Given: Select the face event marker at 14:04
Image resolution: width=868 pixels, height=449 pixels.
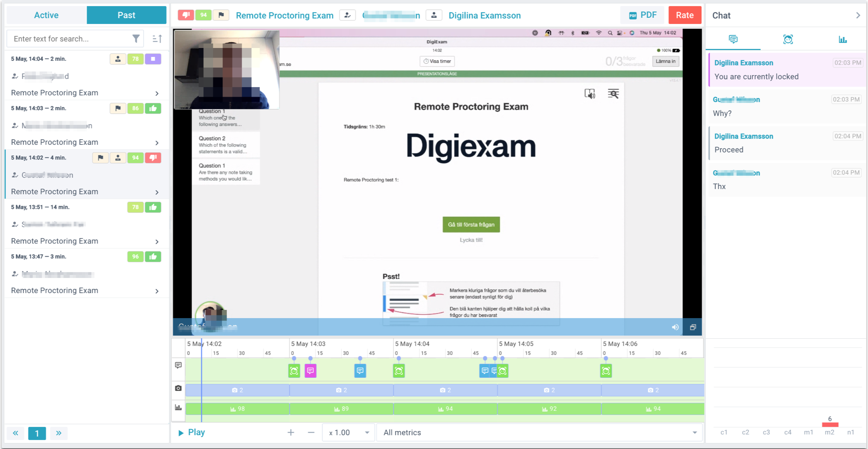Looking at the screenshot, I should 399,371.
